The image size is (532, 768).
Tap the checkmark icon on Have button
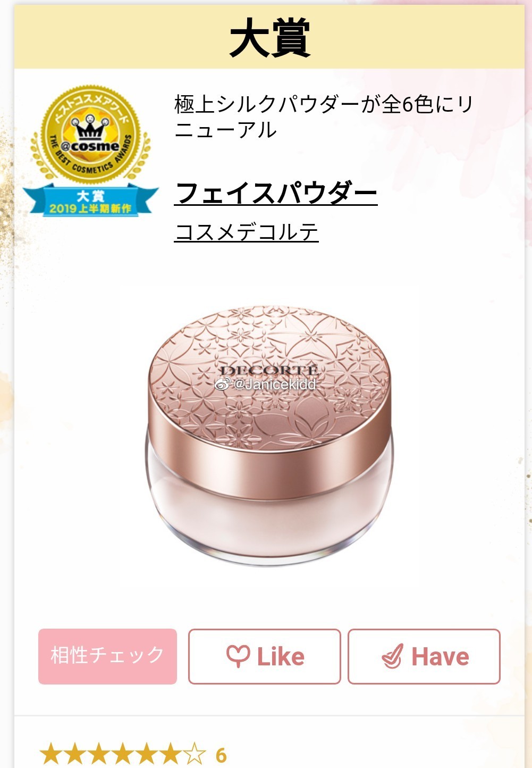click(392, 656)
